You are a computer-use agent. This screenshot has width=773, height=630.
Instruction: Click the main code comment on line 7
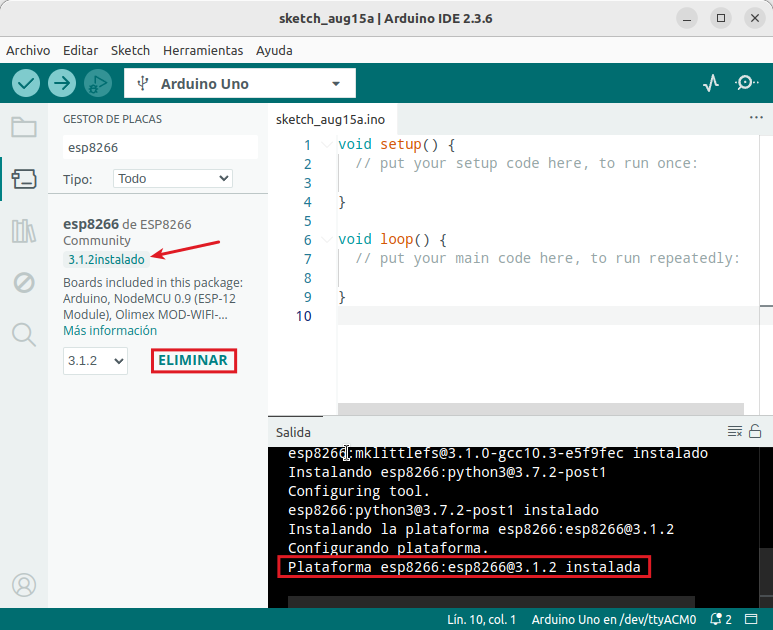coord(547,258)
